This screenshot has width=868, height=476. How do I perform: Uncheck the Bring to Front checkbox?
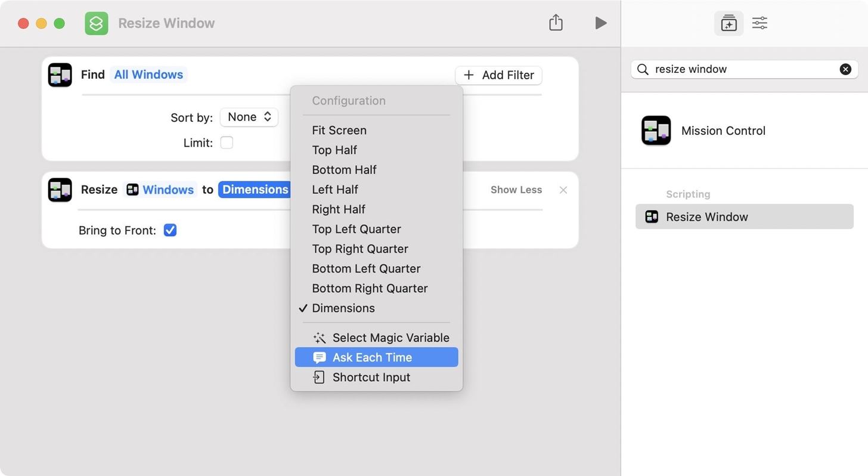[x=170, y=230]
